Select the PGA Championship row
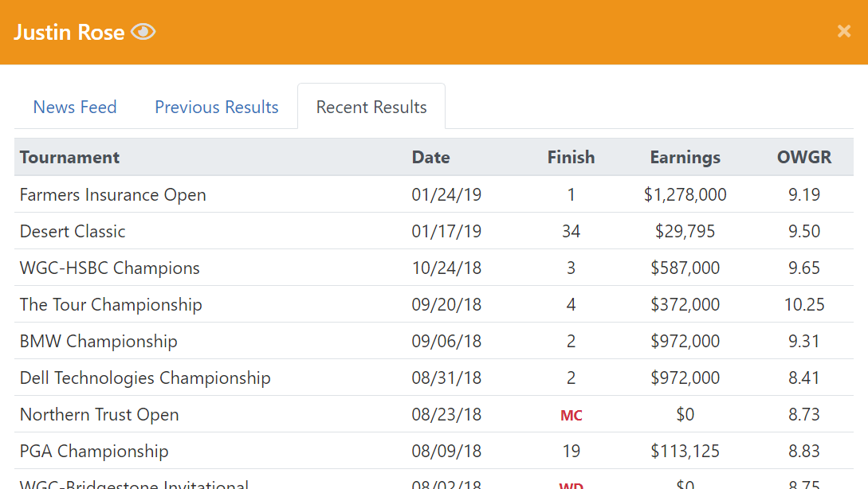 [434, 451]
